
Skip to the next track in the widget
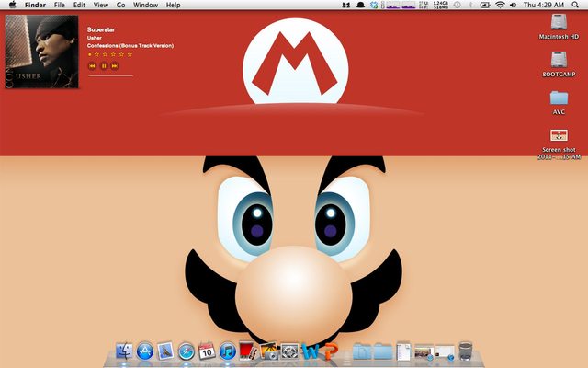click(x=115, y=66)
